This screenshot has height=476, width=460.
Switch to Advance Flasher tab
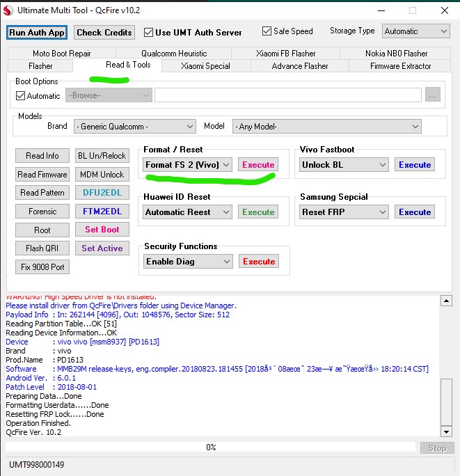(300, 66)
